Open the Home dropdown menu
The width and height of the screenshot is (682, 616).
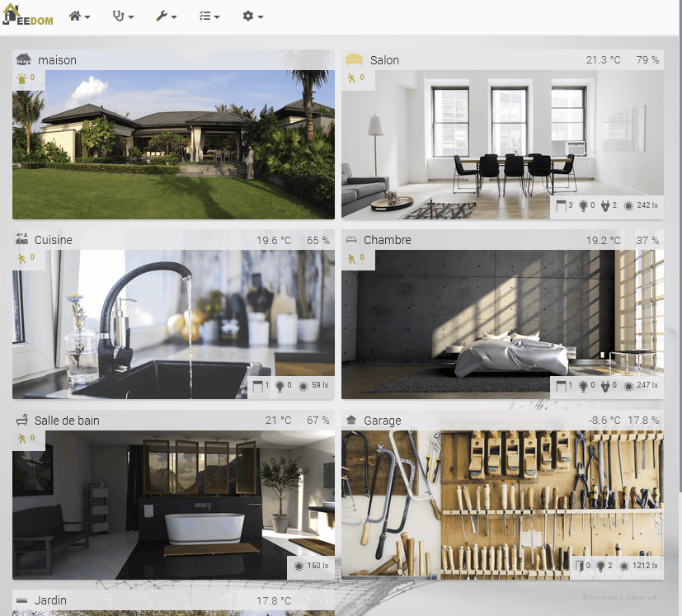[80, 16]
